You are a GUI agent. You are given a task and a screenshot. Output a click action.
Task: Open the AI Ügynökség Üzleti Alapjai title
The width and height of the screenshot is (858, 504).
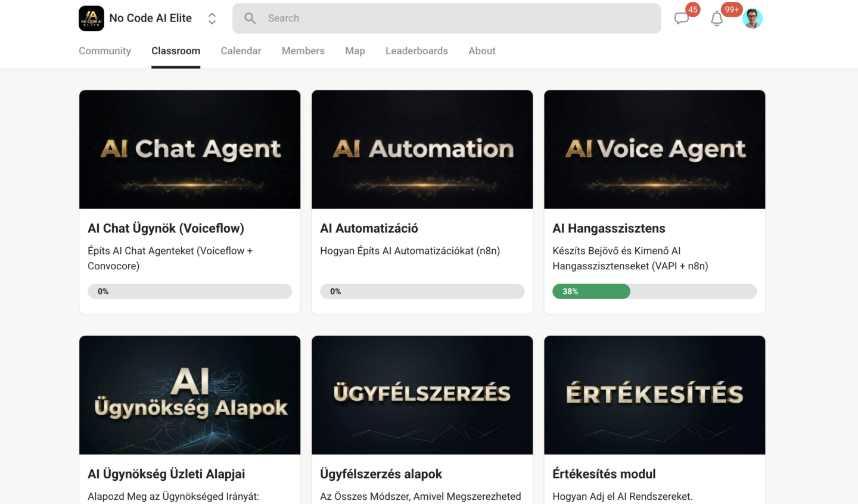[x=166, y=474]
